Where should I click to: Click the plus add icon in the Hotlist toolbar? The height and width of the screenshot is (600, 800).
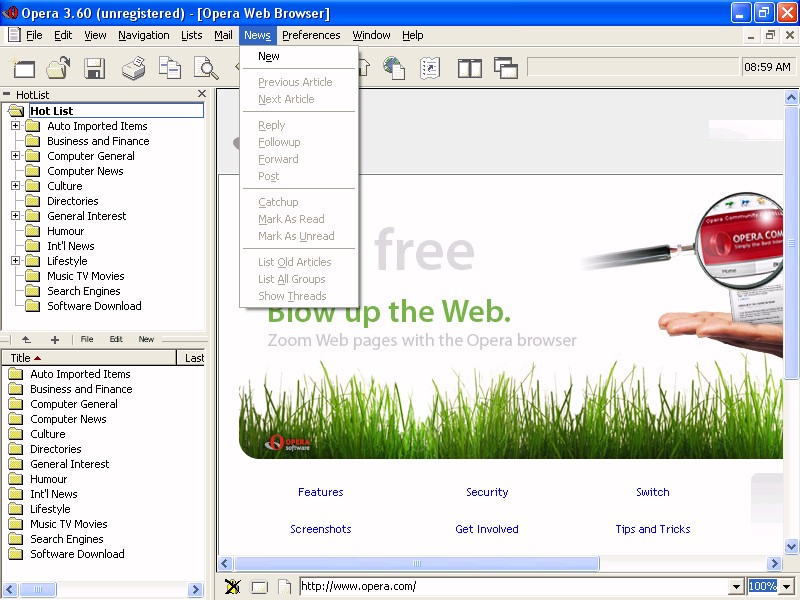55,340
